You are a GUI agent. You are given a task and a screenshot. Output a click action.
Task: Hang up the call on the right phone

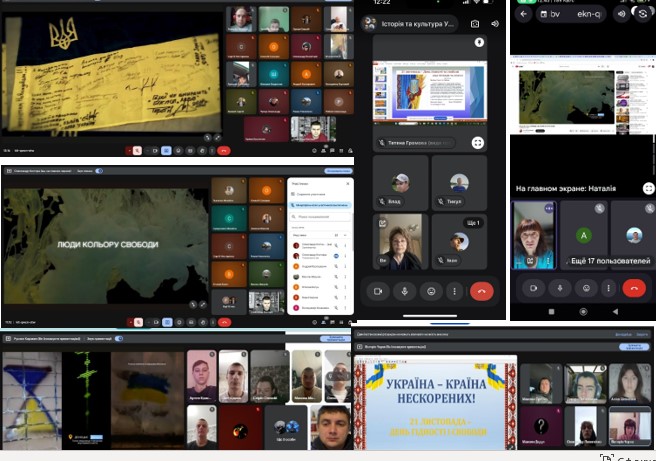[x=633, y=288]
